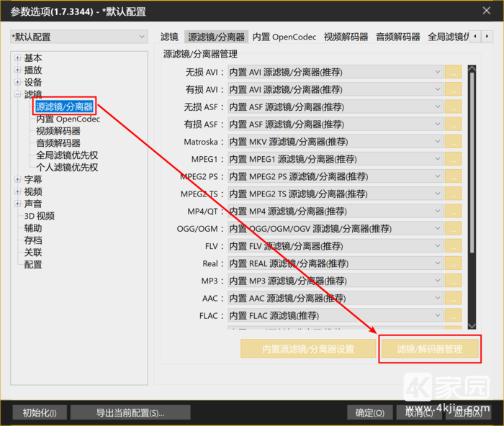Click the '...' button beside Matroska row

tap(453, 142)
